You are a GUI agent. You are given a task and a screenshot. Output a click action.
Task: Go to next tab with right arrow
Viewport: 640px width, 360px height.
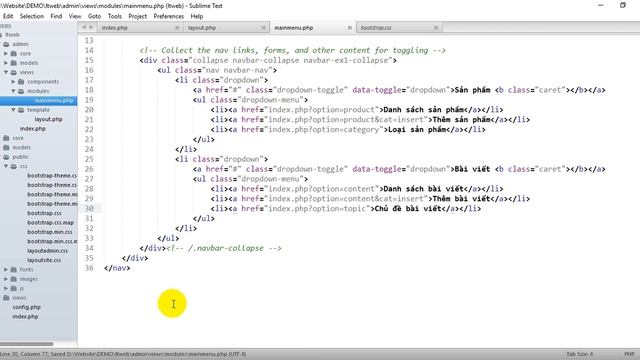(x=91, y=27)
